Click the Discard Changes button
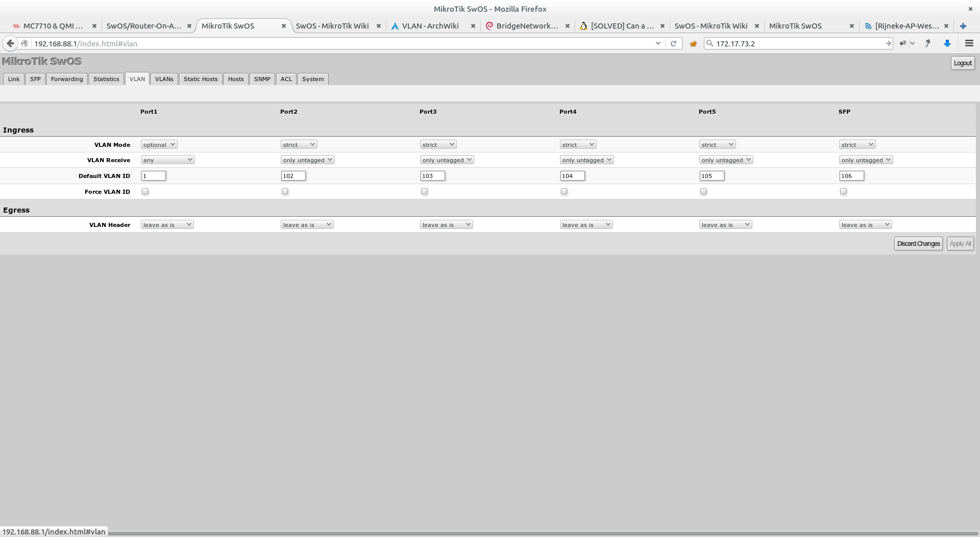This screenshot has width=980, height=537. (918, 244)
